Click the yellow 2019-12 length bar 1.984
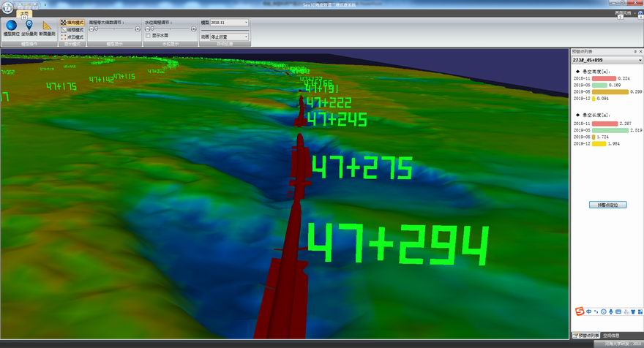Viewport: 644px width, 348px height. tap(599, 143)
